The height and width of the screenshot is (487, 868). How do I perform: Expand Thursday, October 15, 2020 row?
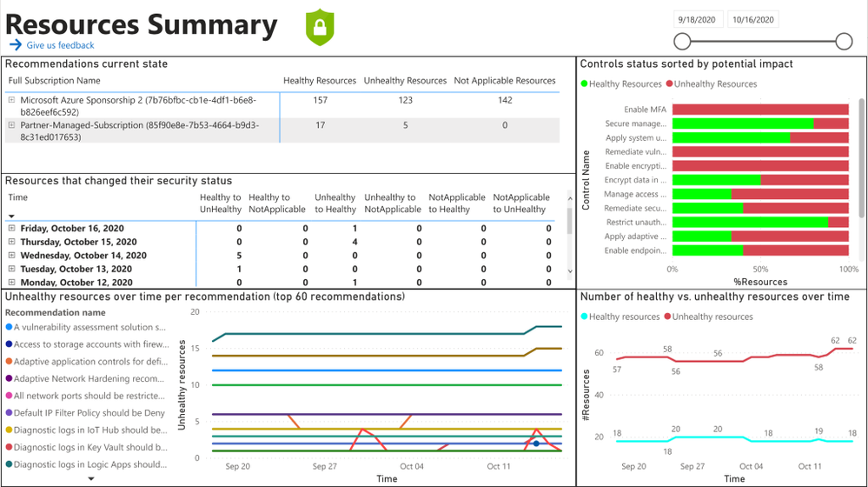(11, 242)
